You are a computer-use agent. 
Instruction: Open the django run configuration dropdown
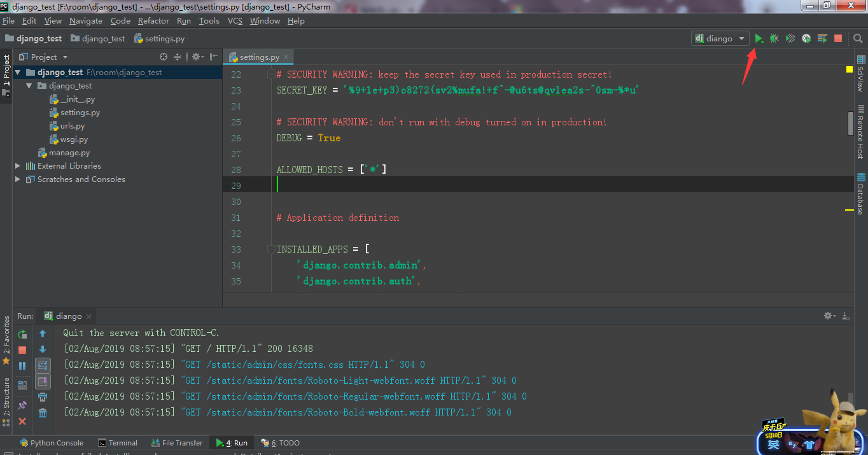720,38
